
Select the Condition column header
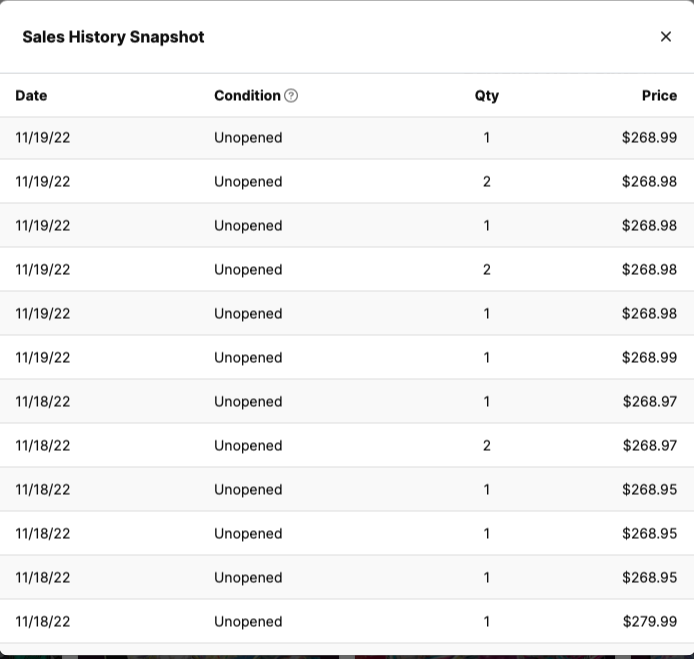[x=247, y=96]
